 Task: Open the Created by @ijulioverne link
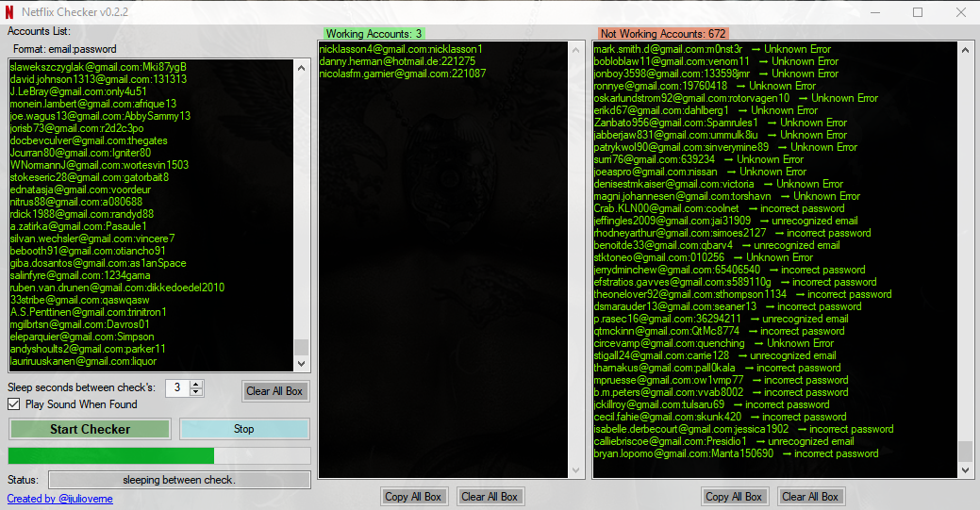60,499
